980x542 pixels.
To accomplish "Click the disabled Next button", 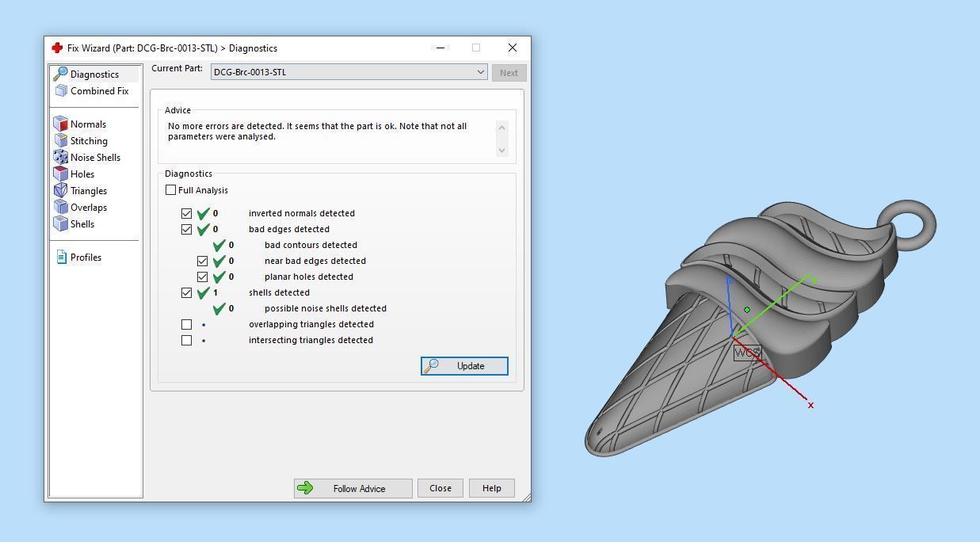I will [509, 72].
